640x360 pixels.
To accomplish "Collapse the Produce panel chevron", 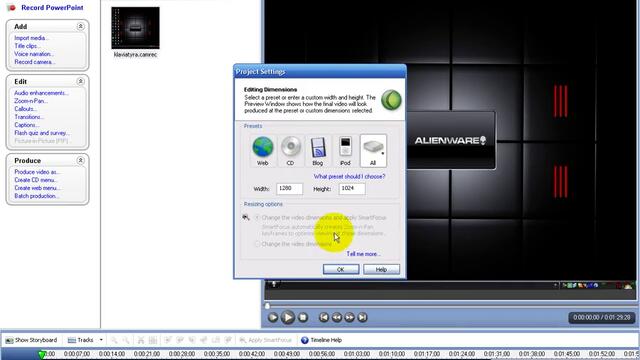I will tap(80, 160).
